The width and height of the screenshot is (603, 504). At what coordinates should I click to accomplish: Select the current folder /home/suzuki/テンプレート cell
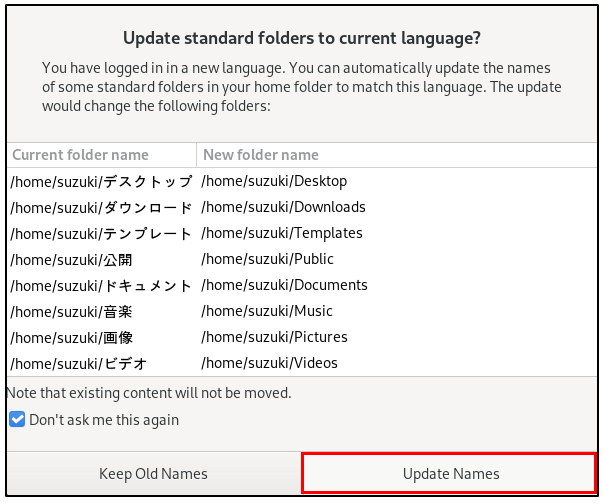101,233
